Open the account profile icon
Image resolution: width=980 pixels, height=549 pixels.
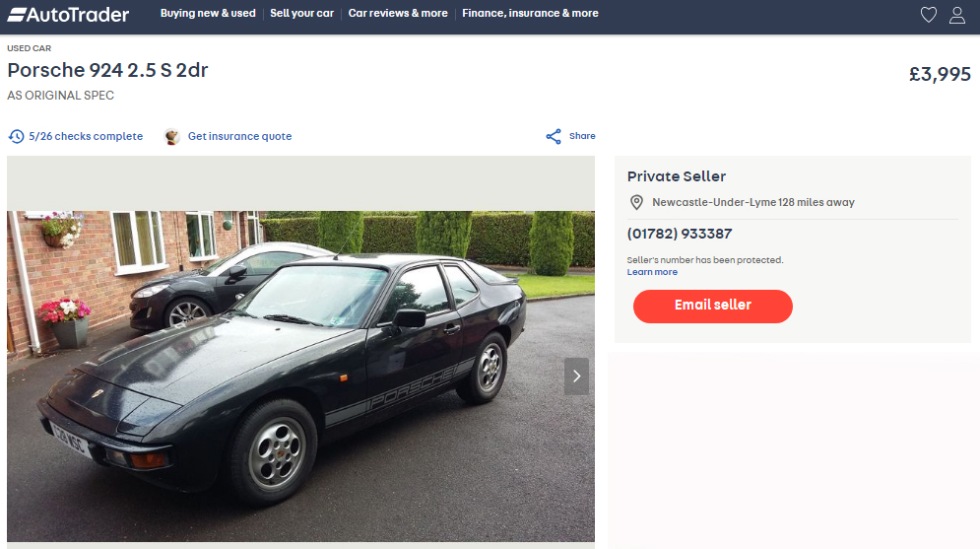(x=957, y=15)
